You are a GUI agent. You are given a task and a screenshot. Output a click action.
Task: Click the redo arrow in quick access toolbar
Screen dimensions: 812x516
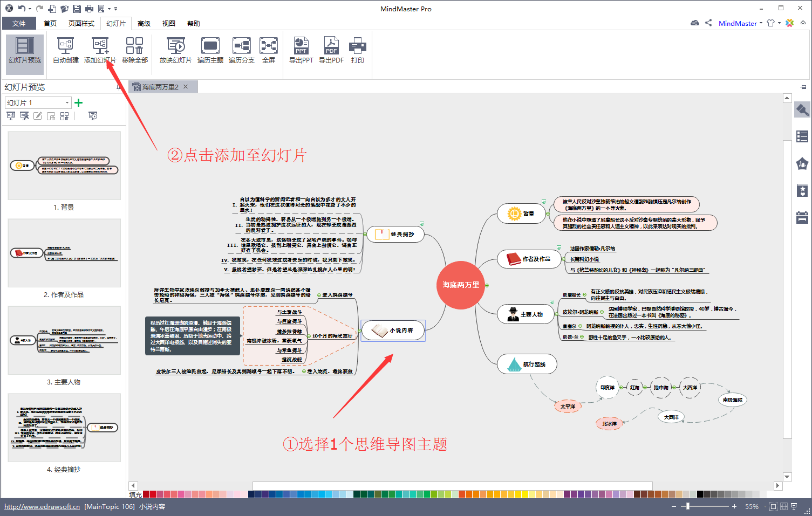pyautogui.click(x=39, y=9)
